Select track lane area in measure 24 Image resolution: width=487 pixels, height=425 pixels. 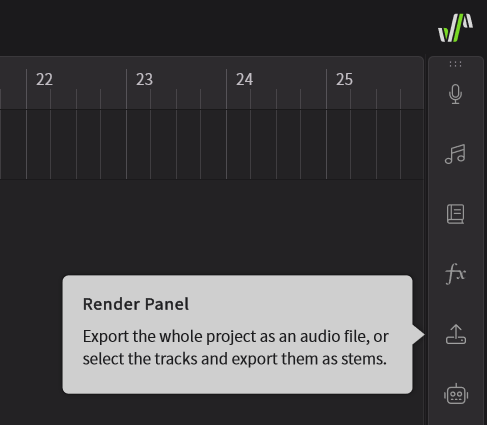276,145
